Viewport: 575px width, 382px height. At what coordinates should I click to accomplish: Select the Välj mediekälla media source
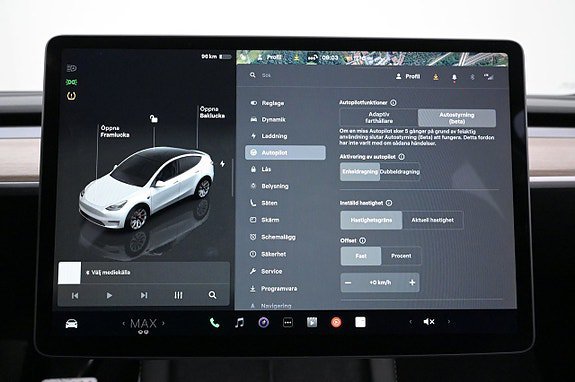pyautogui.click(x=108, y=272)
